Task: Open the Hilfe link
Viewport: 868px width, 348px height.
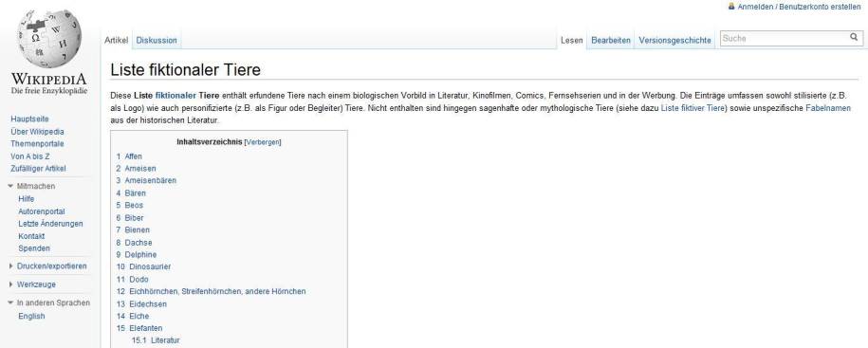Action: (x=26, y=199)
